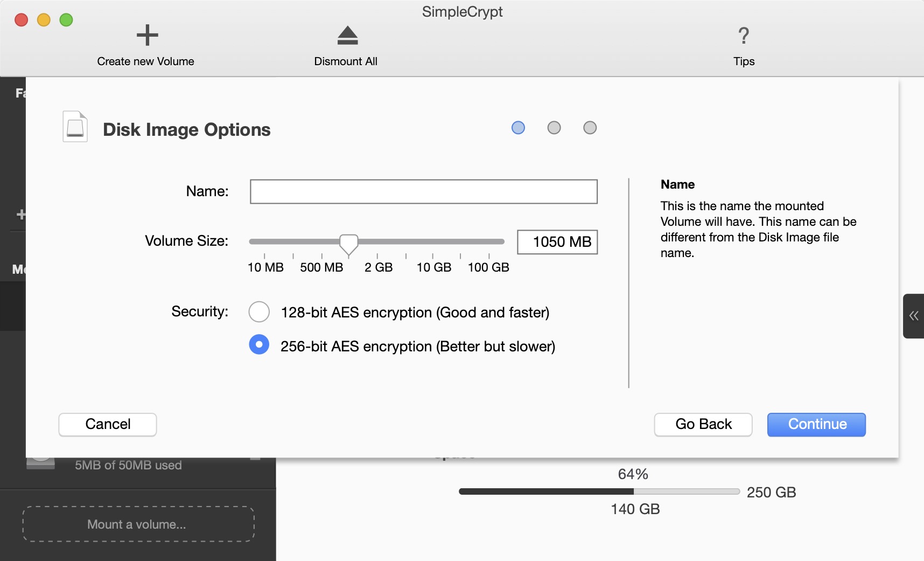The image size is (924, 561).
Task: Click the 64% usage label
Action: tap(633, 474)
